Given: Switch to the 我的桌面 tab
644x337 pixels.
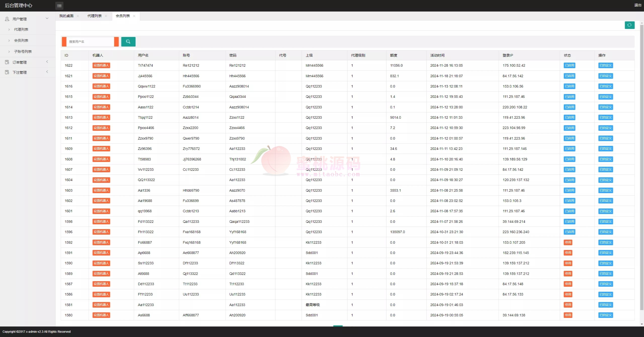Looking at the screenshot, I should point(66,16).
